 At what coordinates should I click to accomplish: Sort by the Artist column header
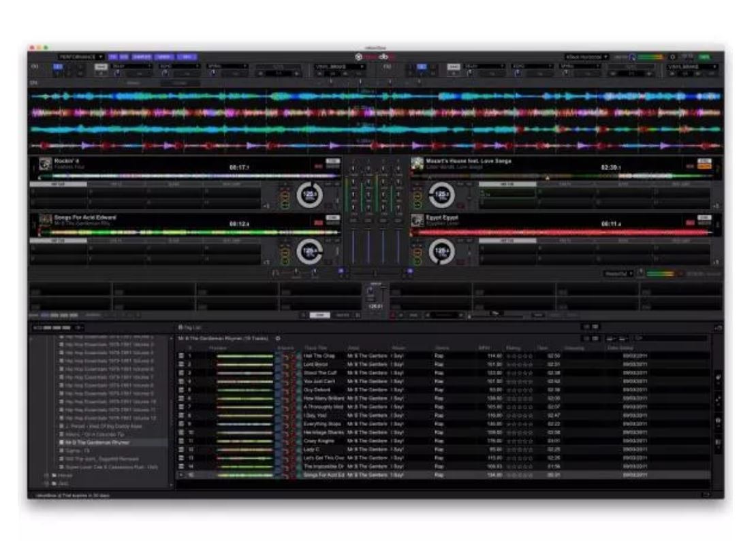(x=353, y=348)
